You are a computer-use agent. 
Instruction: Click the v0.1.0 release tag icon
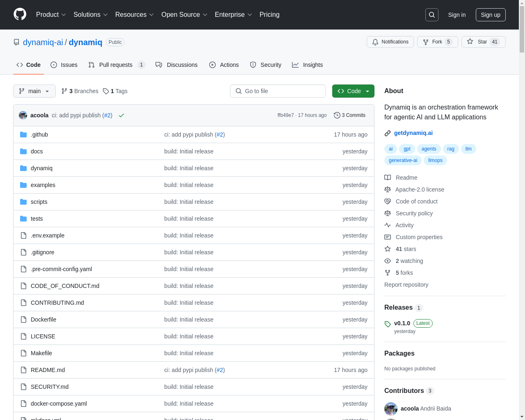click(388, 324)
